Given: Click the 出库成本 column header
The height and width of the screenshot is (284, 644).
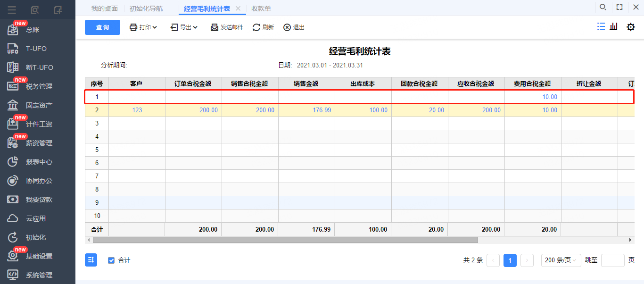Looking at the screenshot, I should click(363, 84).
